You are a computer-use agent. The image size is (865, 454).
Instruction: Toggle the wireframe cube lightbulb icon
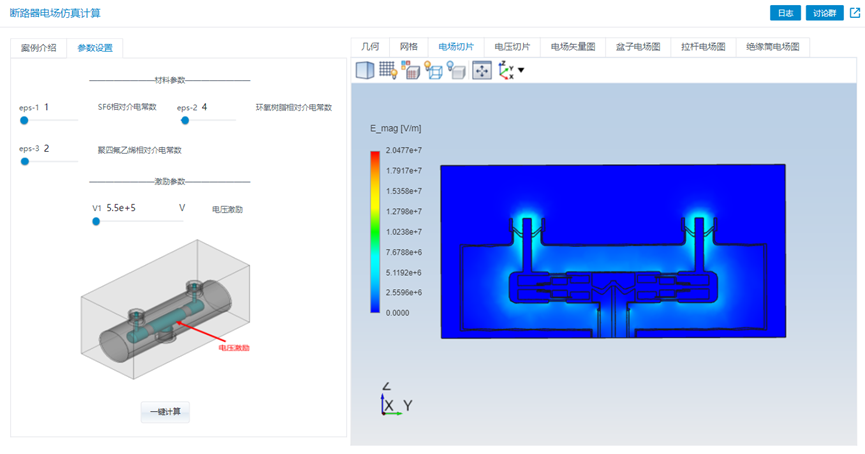pyautogui.click(x=434, y=70)
